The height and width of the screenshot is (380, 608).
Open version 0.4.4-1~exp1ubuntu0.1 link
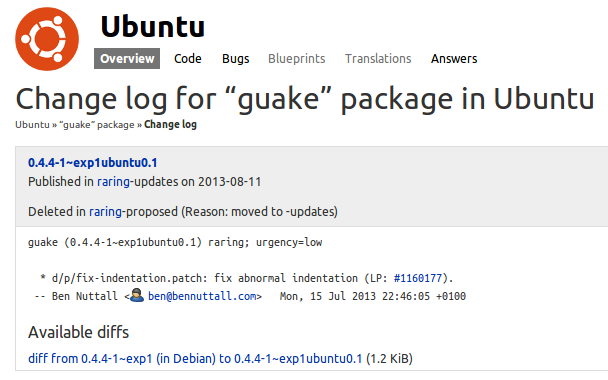[x=93, y=162]
